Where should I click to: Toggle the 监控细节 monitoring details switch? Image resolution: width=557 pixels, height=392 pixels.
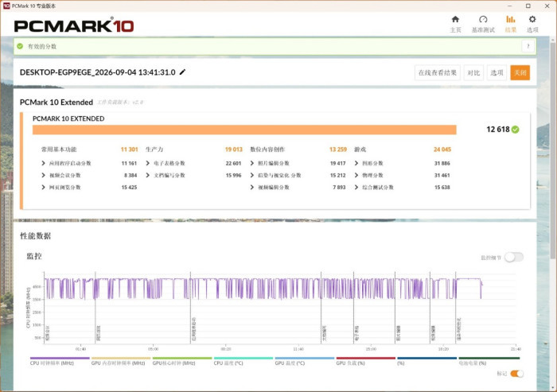514,257
